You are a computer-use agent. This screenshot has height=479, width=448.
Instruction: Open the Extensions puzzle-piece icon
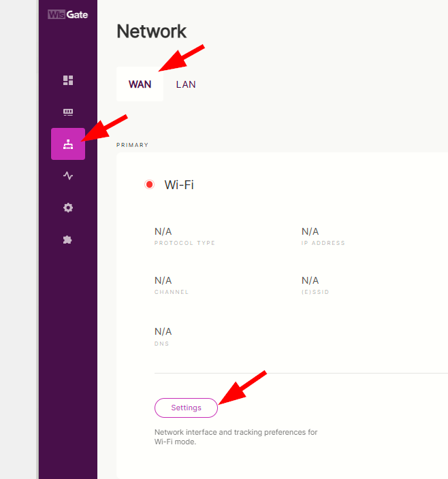tap(68, 239)
